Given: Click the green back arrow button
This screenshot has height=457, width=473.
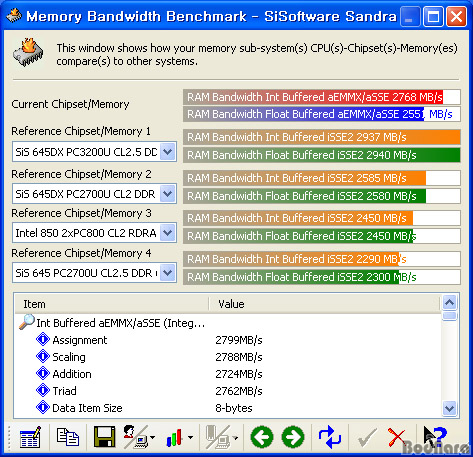Looking at the screenshot, I should click(x=262, y=437).
